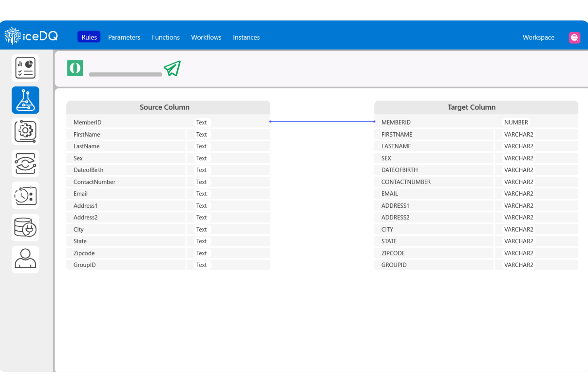This screenshot has height=392, width=588.
Task: Select the ADDRESS1 target column
Action: click(x=434, y=206)
